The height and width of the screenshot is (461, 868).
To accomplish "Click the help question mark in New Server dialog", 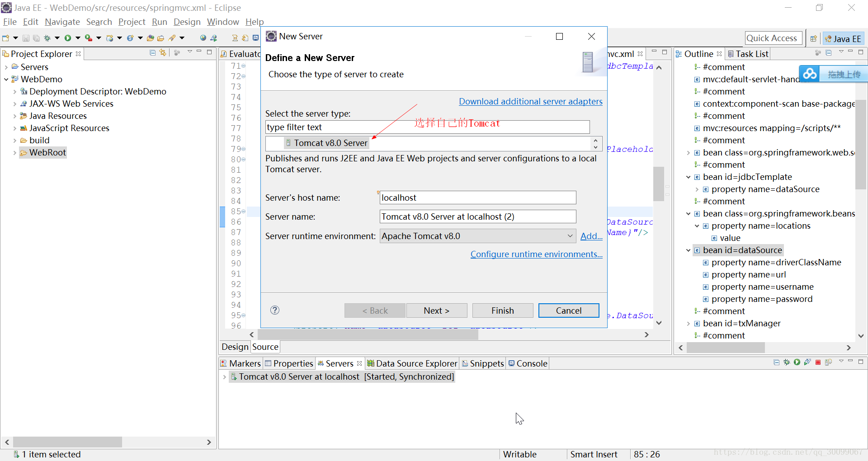I will tap(275, 310).
